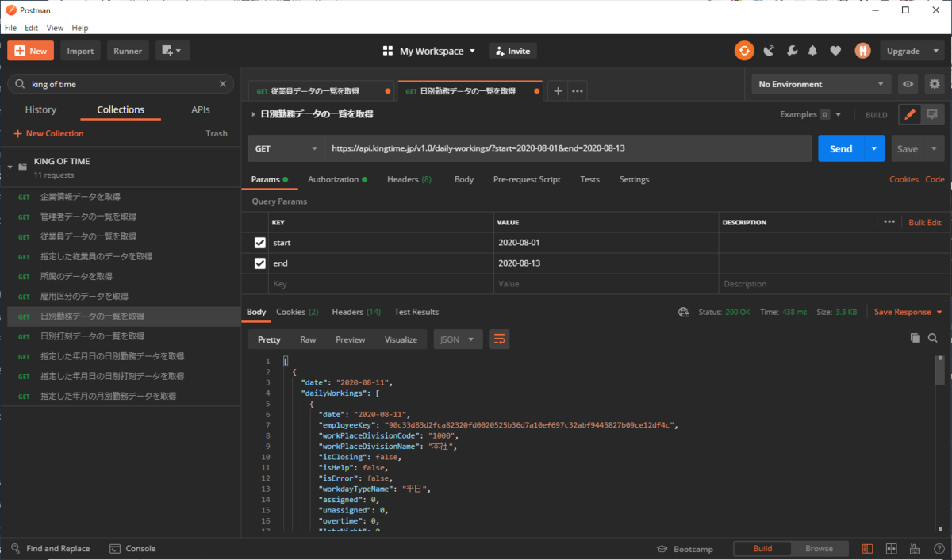Create a New Collection
952x560 pixels.
click(48, 134)
